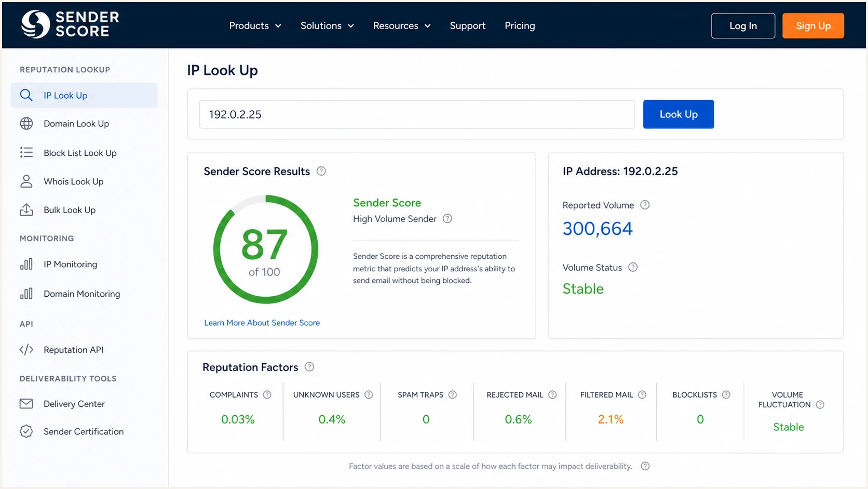Show help for Sender Score Results

[321, 171]
